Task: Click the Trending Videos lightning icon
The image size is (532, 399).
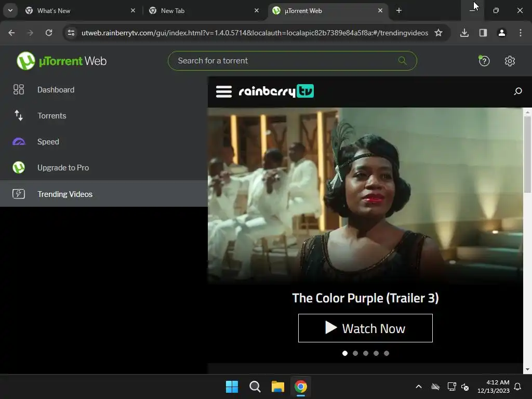Action: pos(19,194)
